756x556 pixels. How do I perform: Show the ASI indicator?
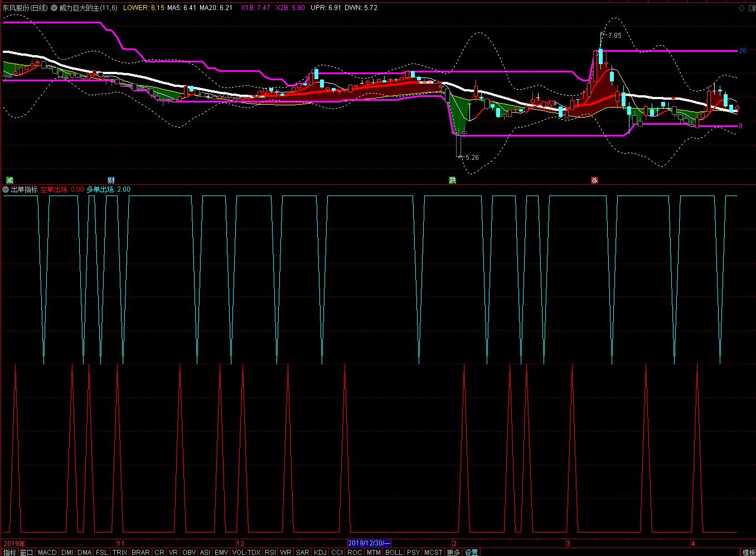(x=205, y=552)
